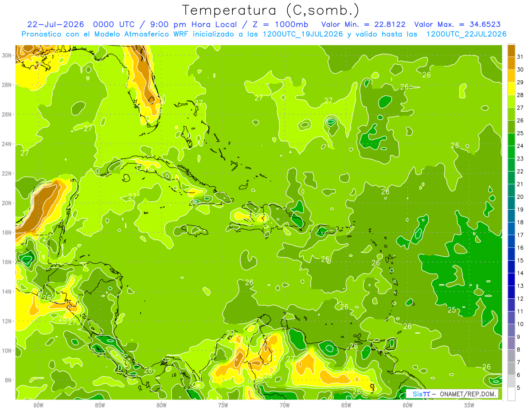Click the '55W' longitude label
This screenshot has width=532, height=411.
469,405
